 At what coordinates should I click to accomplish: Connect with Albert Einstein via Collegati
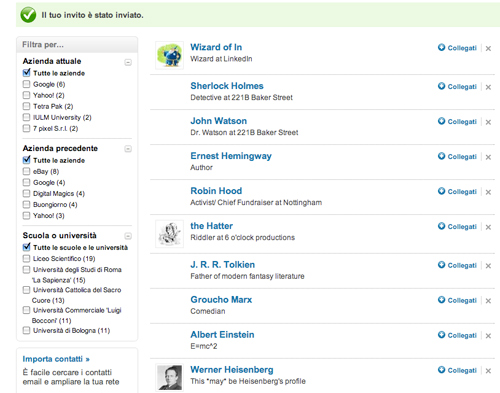tap(457, 335)
